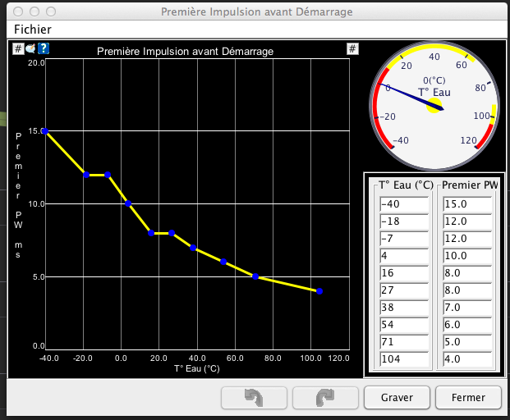Click the window minimize button in title bar
The image size is (510, 420).
click(x=34, y=12)
